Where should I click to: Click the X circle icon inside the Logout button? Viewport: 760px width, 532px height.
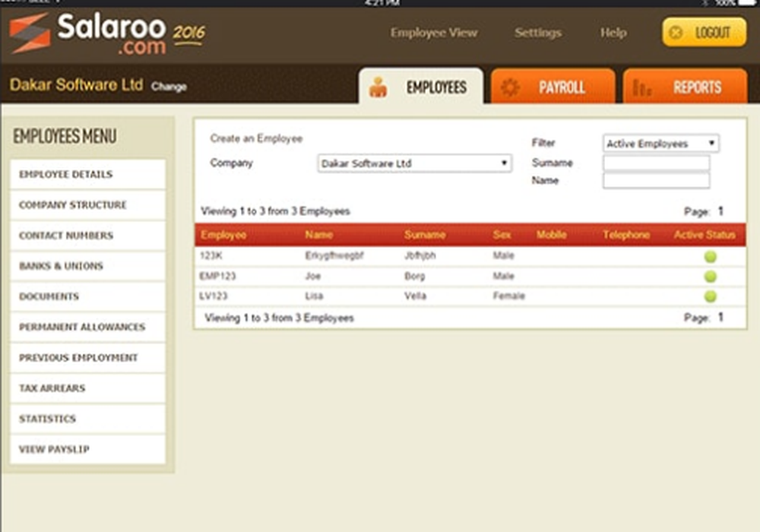pos(676,33)
